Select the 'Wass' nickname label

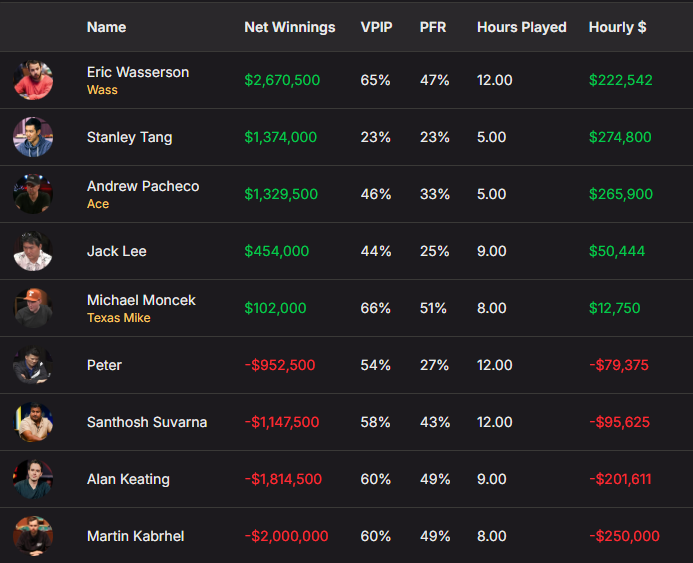[x=102, y=90]
